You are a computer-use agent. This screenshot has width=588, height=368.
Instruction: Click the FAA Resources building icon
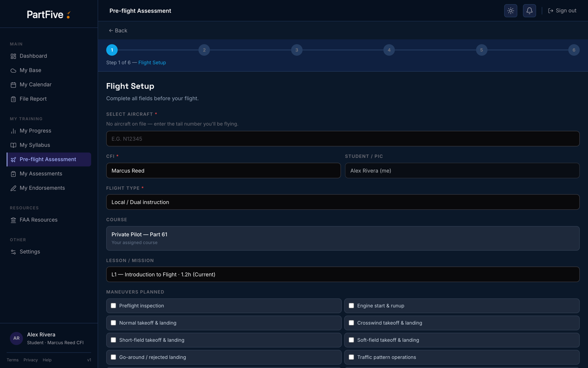pyautogui.click(x=13, y=220)
